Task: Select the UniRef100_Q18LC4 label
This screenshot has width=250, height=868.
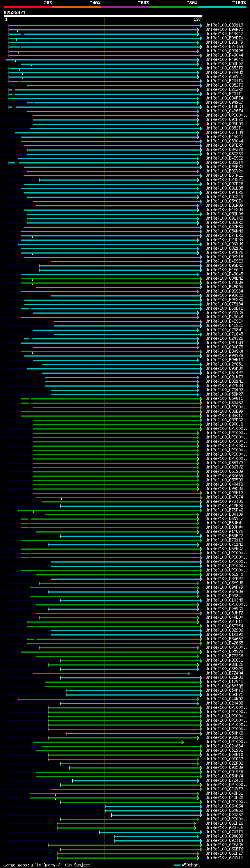Action: point(224,107)
